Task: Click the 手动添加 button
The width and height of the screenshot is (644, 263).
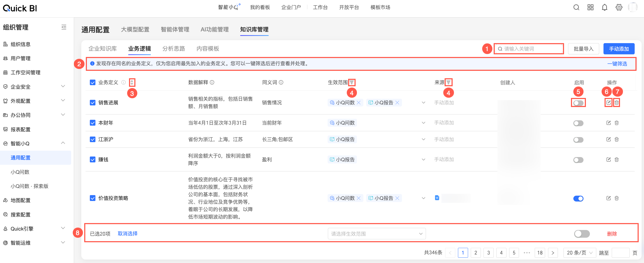Action: pyautogui.click(x=619, y=49)
